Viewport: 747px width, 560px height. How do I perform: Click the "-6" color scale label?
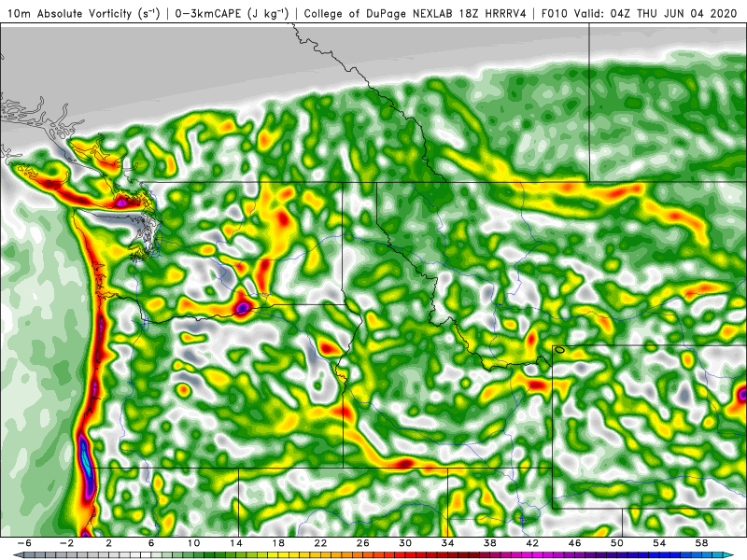point(24,543)
